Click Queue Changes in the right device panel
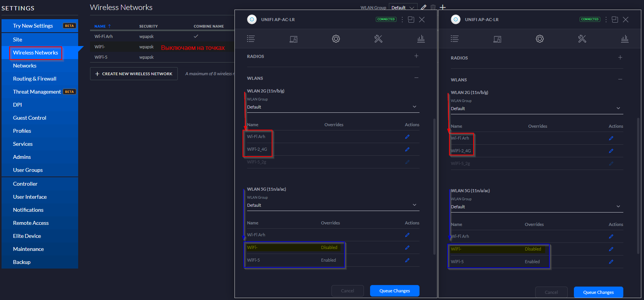The height and width of the screenshot is (300, 644). coord(598,292)
